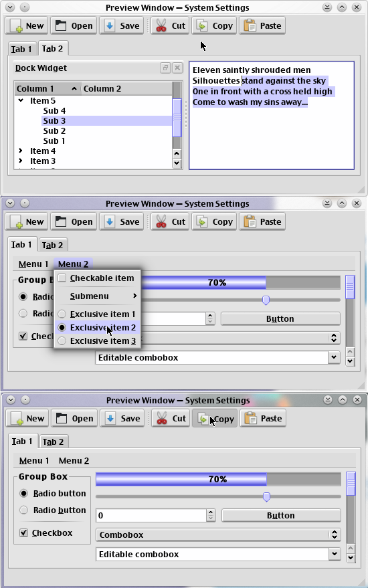
Task: Click the hovered Copy icon in bottom window
Action: coord(203,419)
